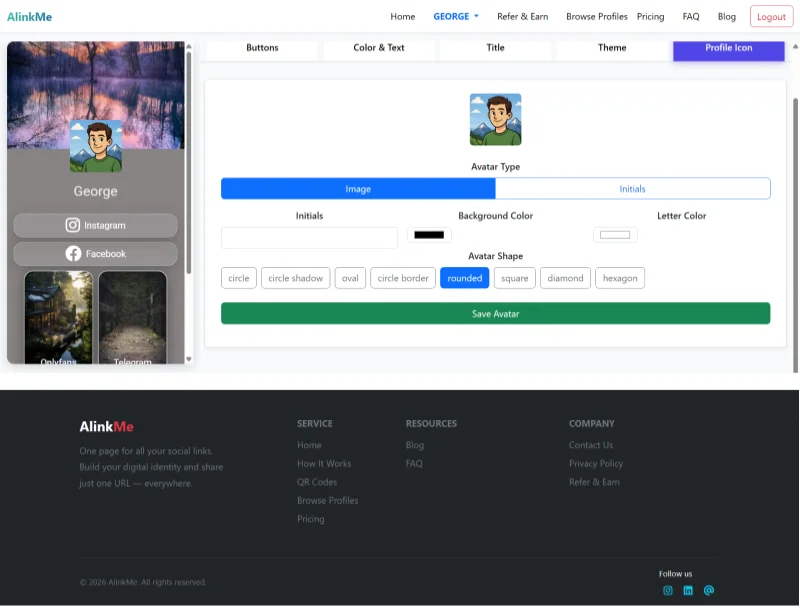
Task: Click the email icon under Follow us
Action: coord(708,591)
